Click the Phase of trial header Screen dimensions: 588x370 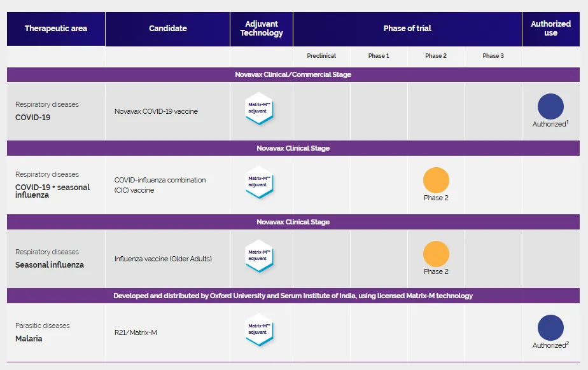[407, 29]
